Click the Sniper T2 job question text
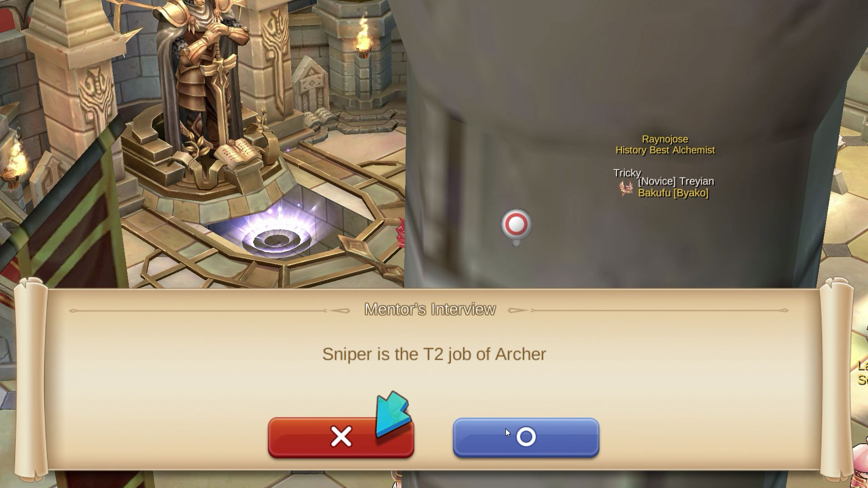 pyautogui.click(x=434, y=354)
